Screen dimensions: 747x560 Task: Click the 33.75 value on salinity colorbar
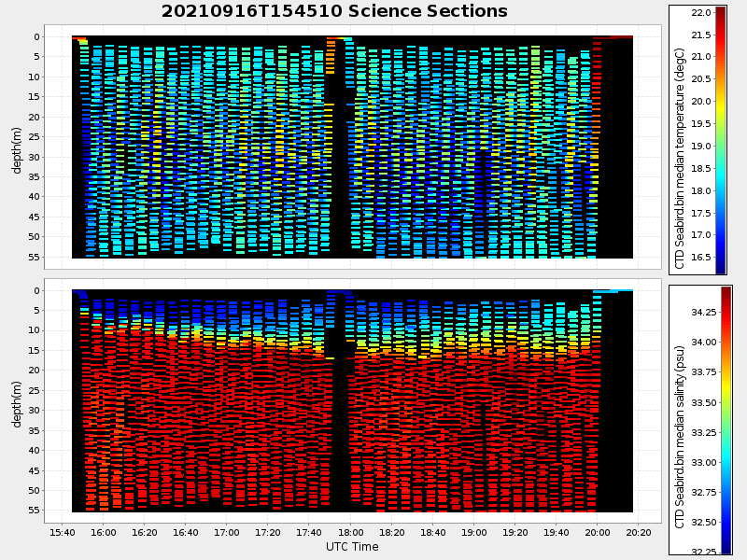coord(704,371)
